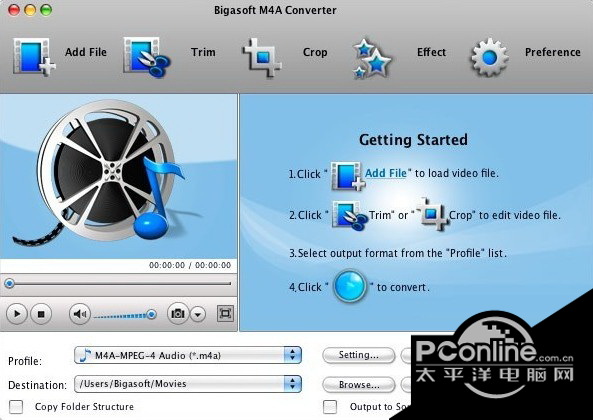The height and width of the screenshot is (420, 593).
Task: Click the Effect toolbar label
Action: (432, 52)
